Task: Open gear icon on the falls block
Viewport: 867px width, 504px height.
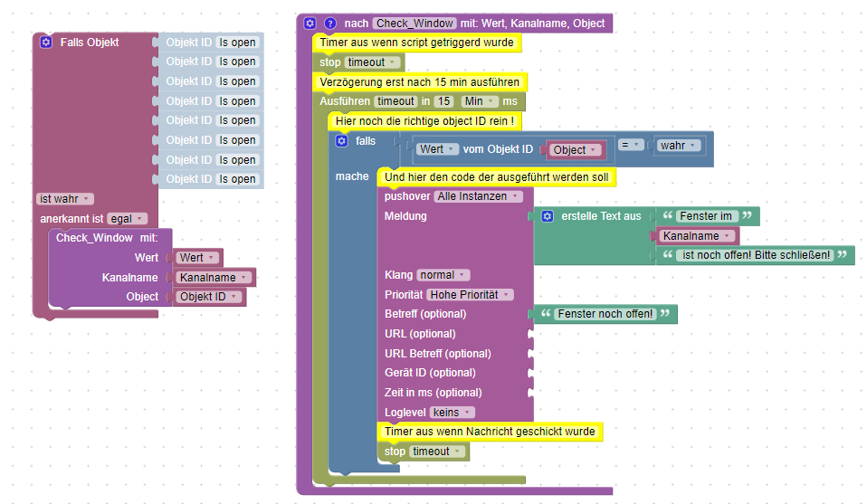Action: click(x=342, y=141)
